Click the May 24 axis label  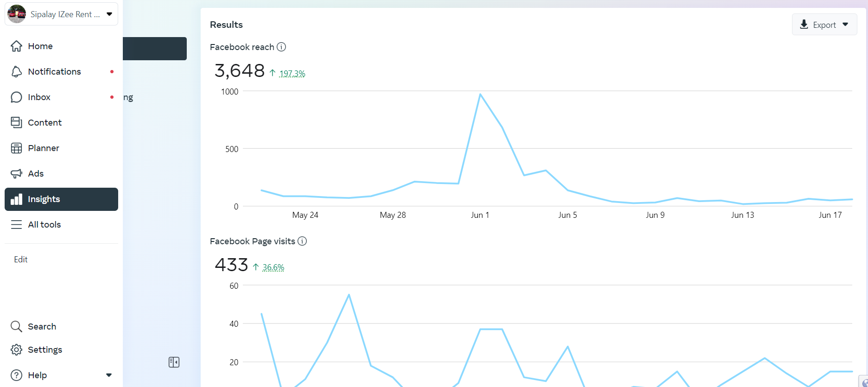pyautogui.click(x=305, y=215)
